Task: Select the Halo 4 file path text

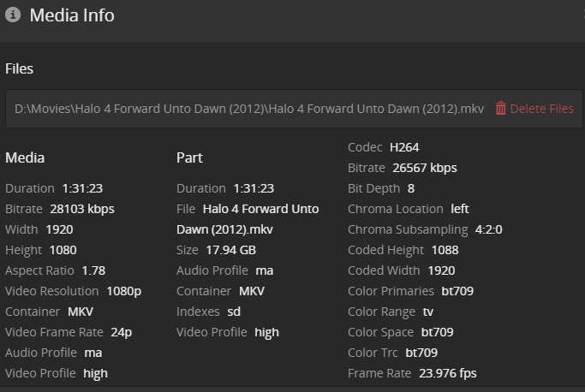Action: click(249, 109)
